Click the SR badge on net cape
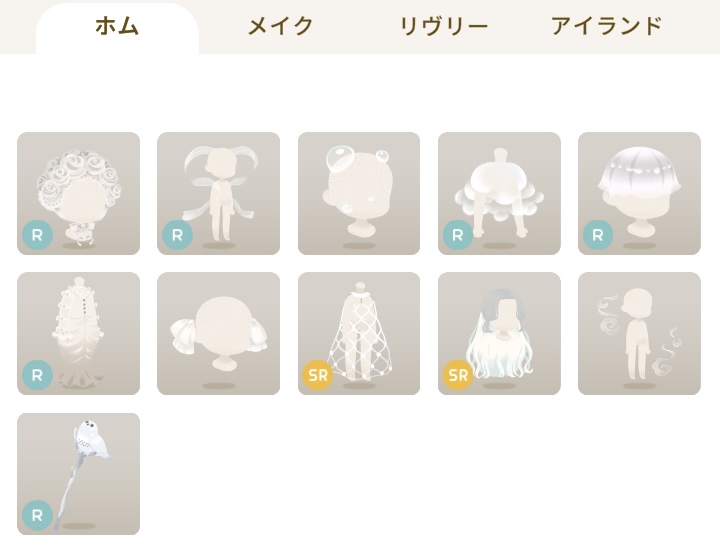Image resolution: width=720 pixels, height=550 pixels. (x=318, y=376)
